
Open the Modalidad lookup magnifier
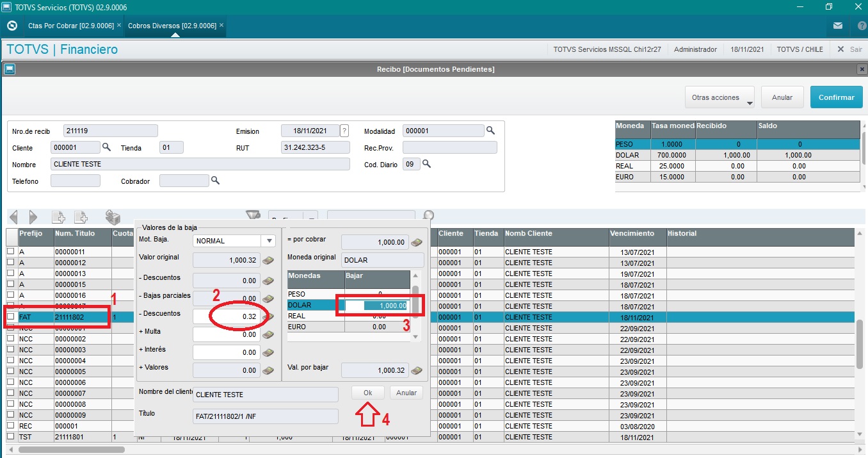[490, 131]
